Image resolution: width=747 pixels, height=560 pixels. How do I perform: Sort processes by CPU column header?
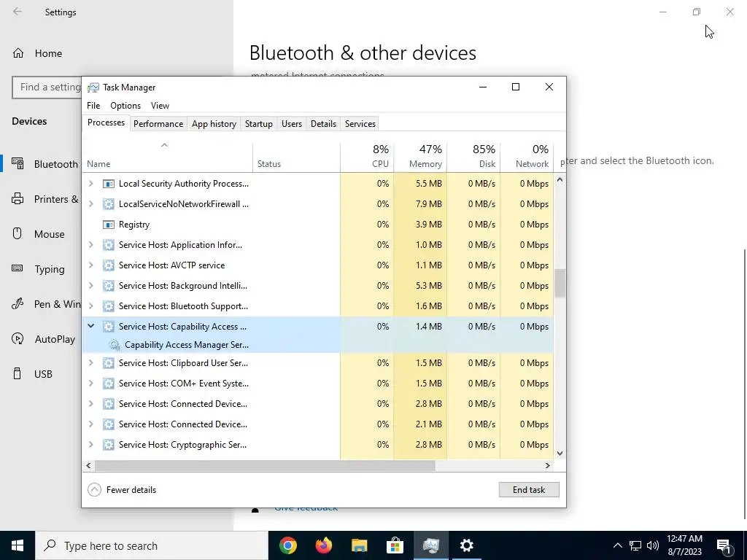(368, 157)
